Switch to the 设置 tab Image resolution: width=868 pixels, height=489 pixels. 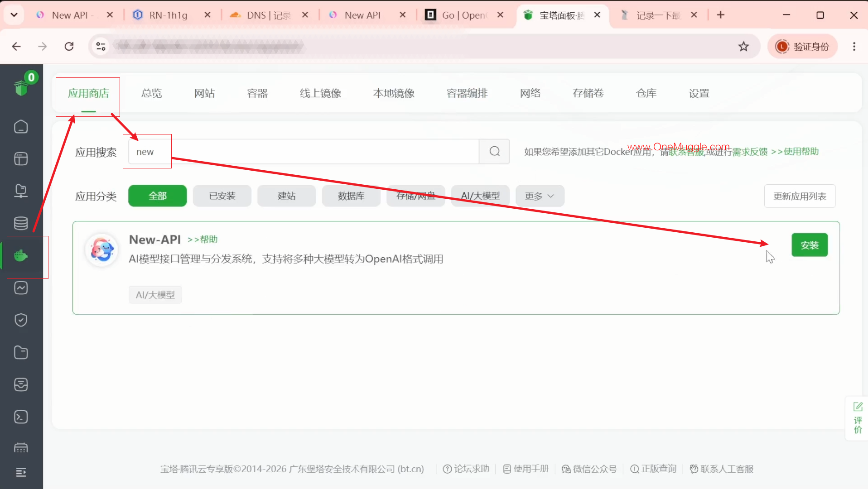699,93
